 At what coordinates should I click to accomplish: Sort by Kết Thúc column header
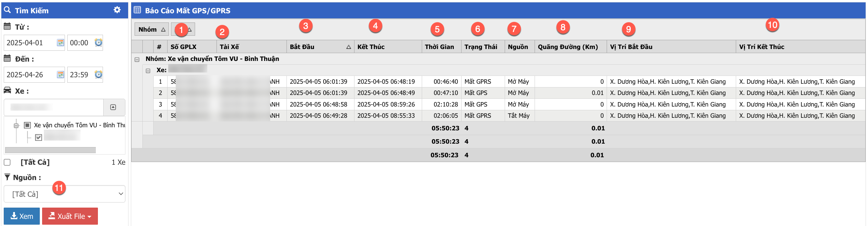pyautogui.click(x=388, y=47)
